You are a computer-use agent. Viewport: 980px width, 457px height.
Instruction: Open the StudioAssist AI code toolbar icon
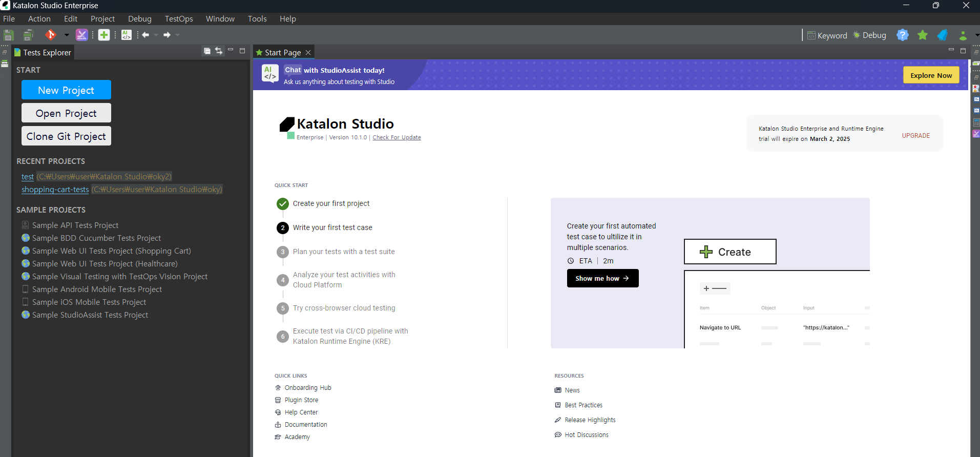point(127,35)
